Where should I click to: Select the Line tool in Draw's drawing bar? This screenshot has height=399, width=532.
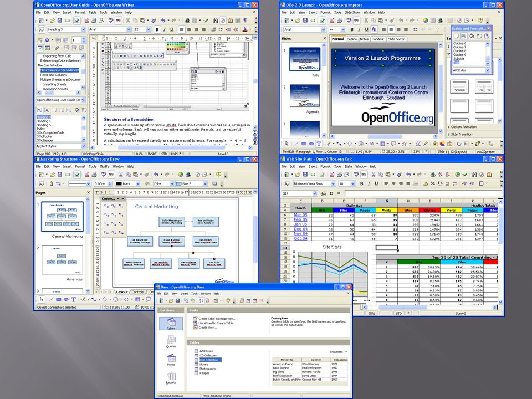point(51,299)
